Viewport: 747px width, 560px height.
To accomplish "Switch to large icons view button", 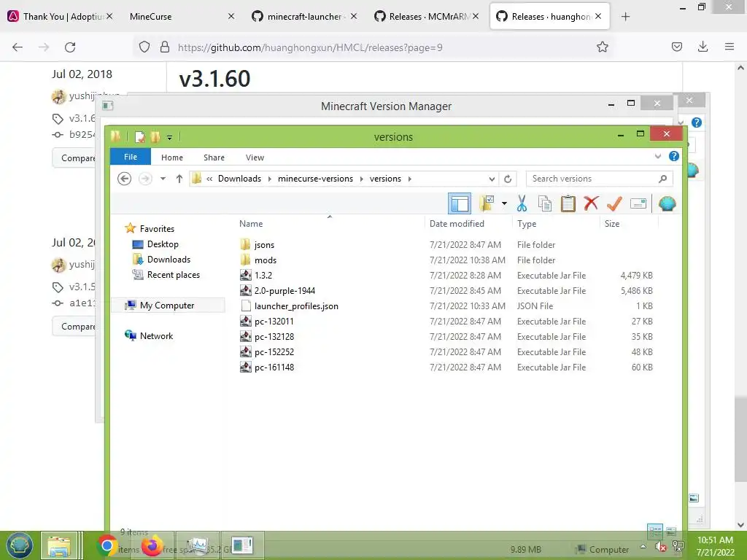I will 671,530.
